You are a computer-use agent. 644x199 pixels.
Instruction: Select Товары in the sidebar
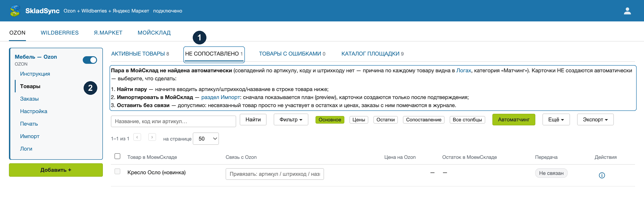tap(30, 86)
